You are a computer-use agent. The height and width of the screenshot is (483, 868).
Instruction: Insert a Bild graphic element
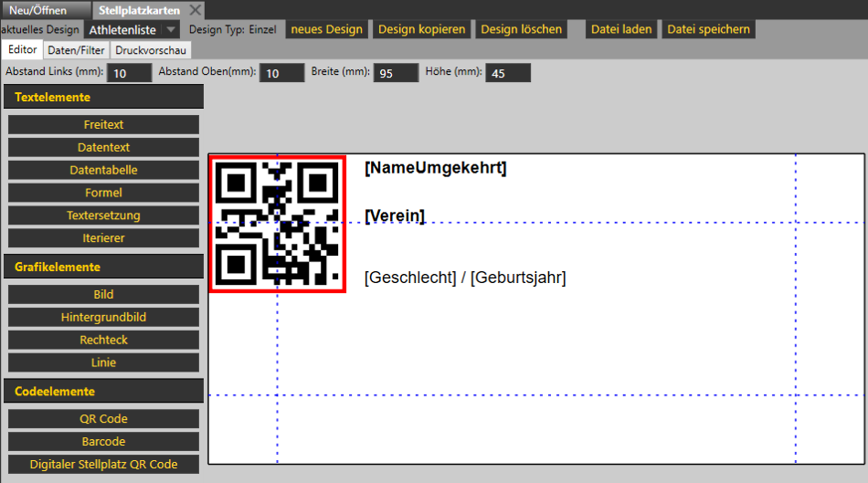[103, 294]
